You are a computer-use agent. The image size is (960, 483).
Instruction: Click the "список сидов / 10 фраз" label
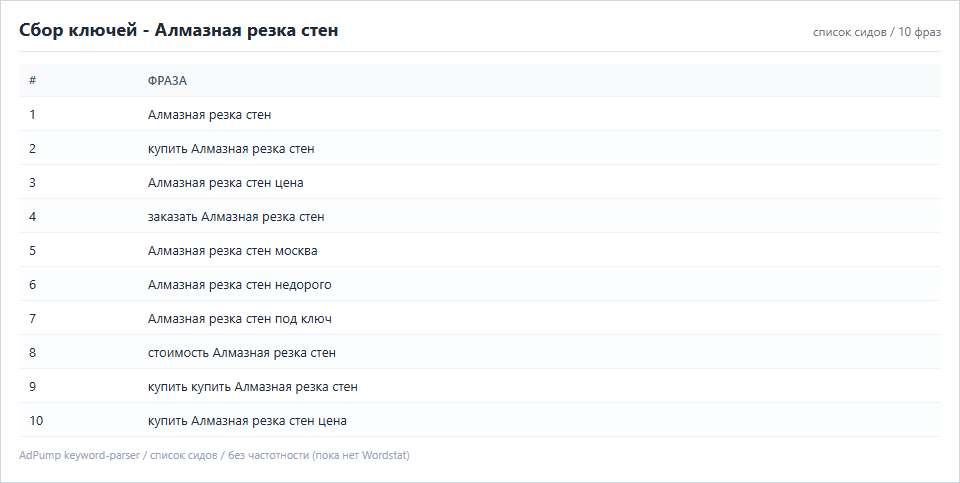pyautogui.click(x=877, y=32)
